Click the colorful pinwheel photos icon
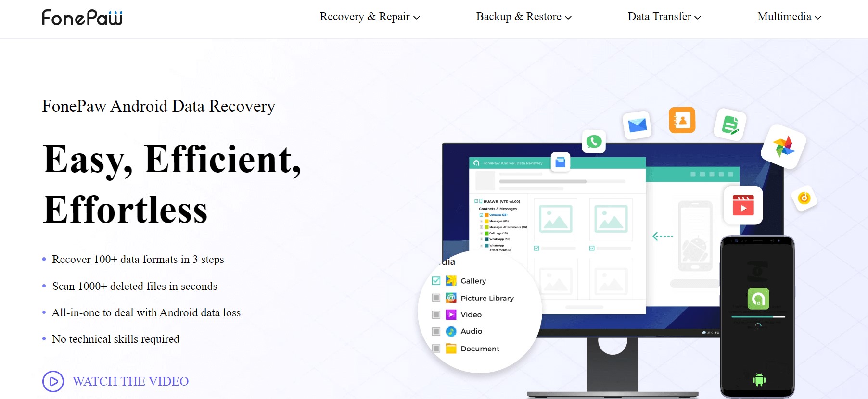Screen dimensions: 868x399 click(x=783, y=147)
